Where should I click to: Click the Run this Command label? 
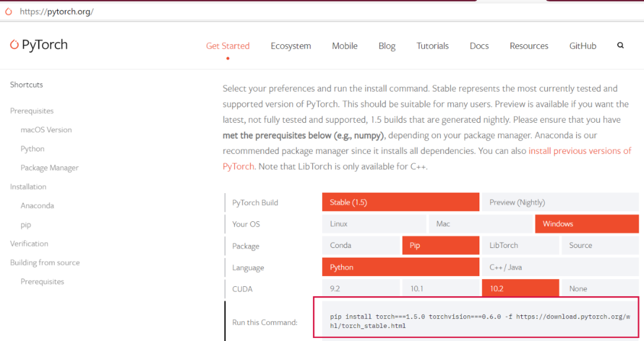pos(265,322)
